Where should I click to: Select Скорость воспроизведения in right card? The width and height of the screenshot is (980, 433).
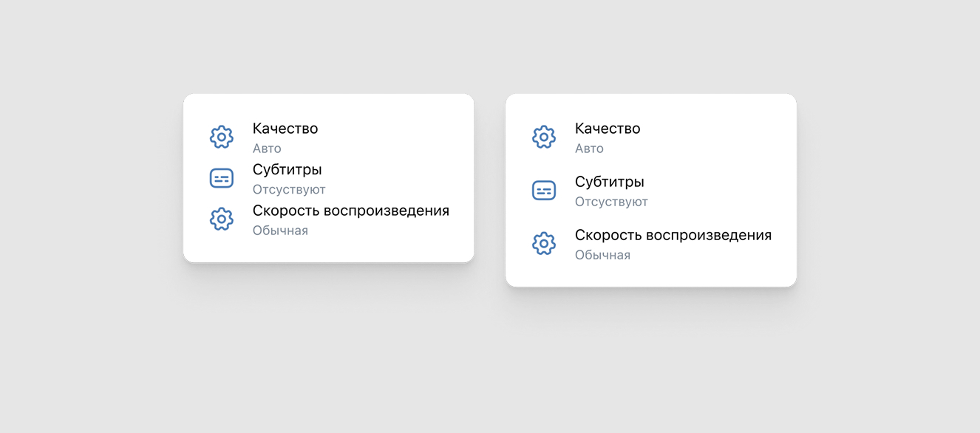point(673,235)
